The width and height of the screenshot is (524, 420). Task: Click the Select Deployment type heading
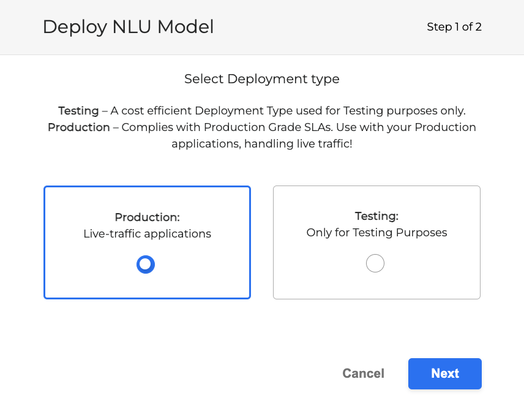point(261,79)
